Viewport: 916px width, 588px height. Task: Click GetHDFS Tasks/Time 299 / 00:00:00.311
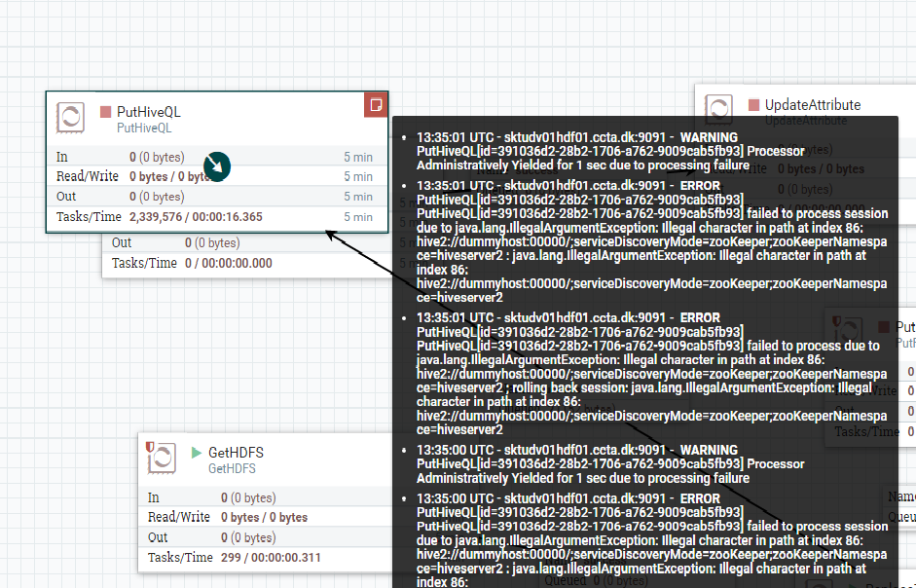271,558
